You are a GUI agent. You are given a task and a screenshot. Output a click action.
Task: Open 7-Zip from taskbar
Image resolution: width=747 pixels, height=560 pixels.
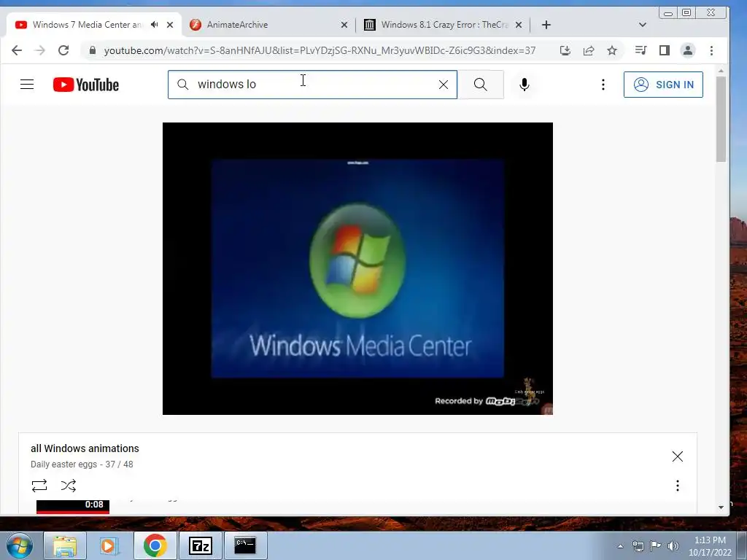click(x=201, y=545)
